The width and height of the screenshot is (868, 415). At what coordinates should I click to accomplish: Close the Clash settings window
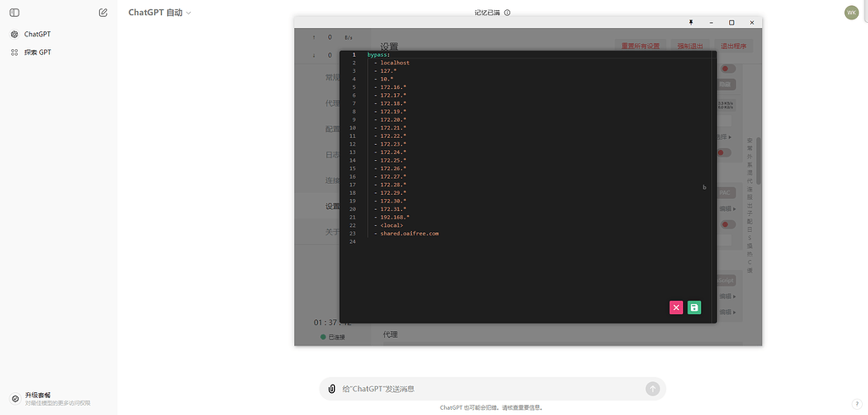pos(752,23)
